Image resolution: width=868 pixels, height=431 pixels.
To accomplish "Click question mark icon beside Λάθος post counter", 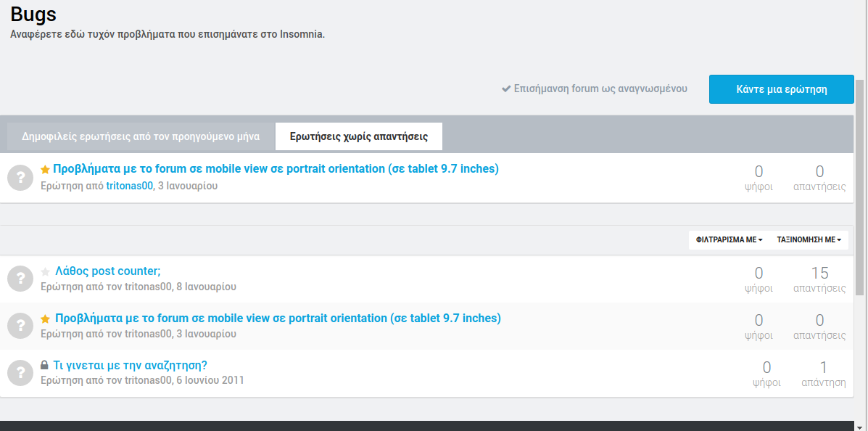I will (20, 279).
